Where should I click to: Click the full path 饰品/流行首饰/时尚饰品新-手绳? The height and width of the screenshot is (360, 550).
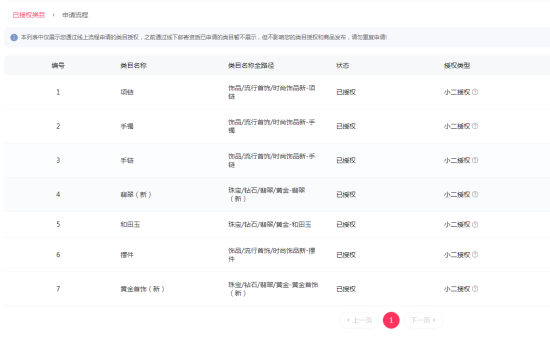pos(272,126)
